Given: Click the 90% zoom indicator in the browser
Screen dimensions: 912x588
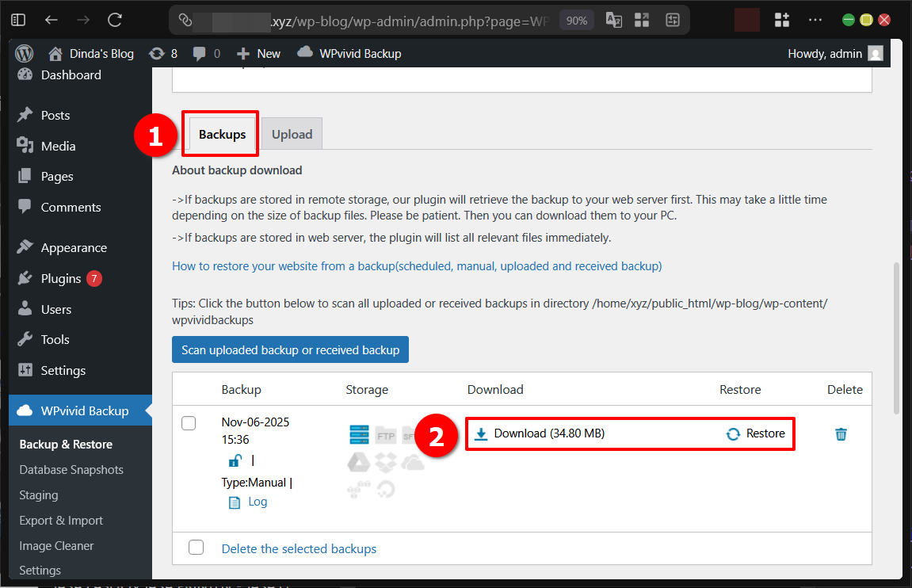Looking at the screenshot, I should (576, 19).
